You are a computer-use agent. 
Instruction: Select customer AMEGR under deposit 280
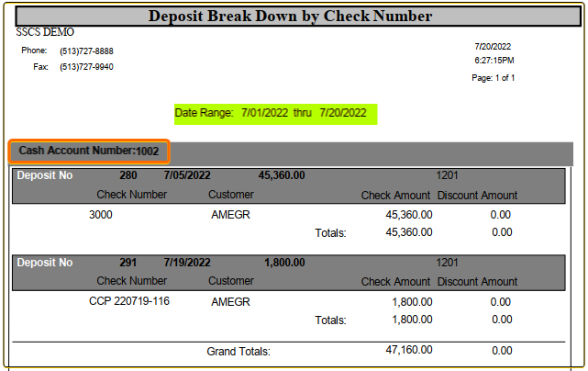230,215
